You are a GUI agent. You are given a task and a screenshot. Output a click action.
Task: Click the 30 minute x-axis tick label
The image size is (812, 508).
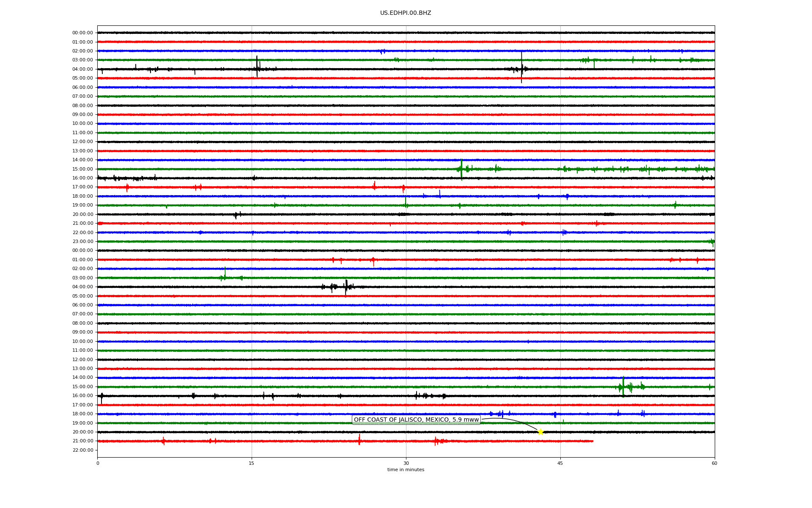[x=406, y=464]
